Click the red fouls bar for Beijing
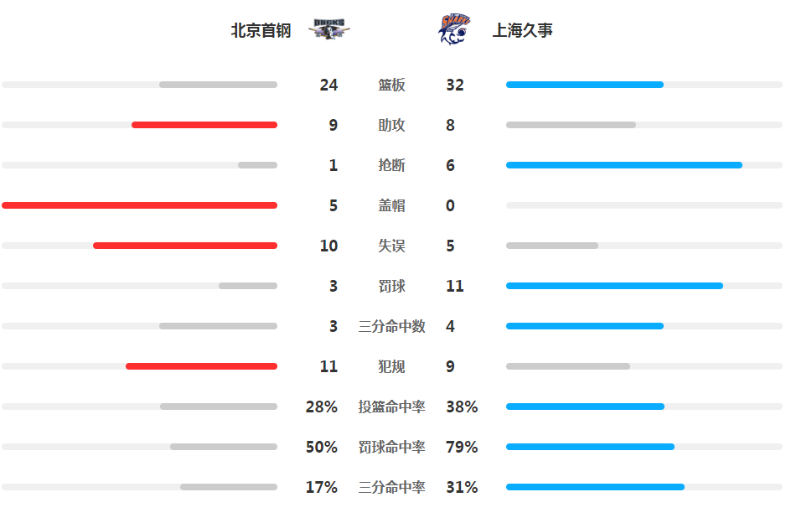Viewport: 812px width, 518px height. [x=201, y=366]
